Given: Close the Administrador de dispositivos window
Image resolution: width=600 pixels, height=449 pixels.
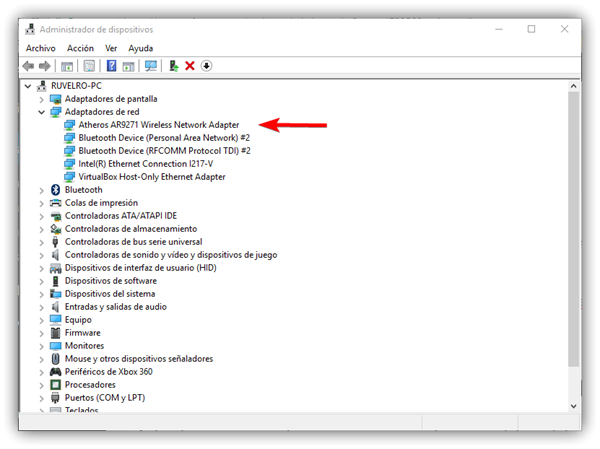Looking at the screenshot, I should pyautogui.click(x=564, y=29).
